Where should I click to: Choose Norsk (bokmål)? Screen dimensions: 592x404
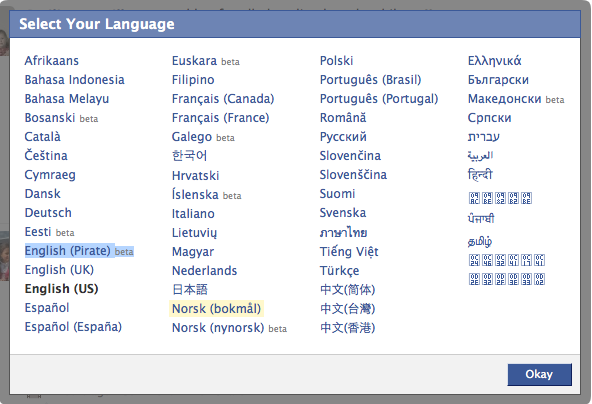pyautogui.click(x=216, y=308)
